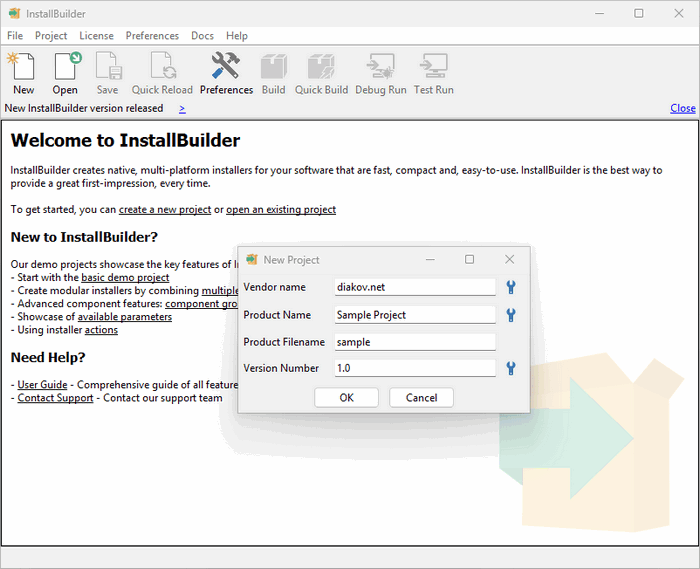Screen dimensions: 700x569
Task: Click the wrench icon beside Version Number
Action: 510,368
